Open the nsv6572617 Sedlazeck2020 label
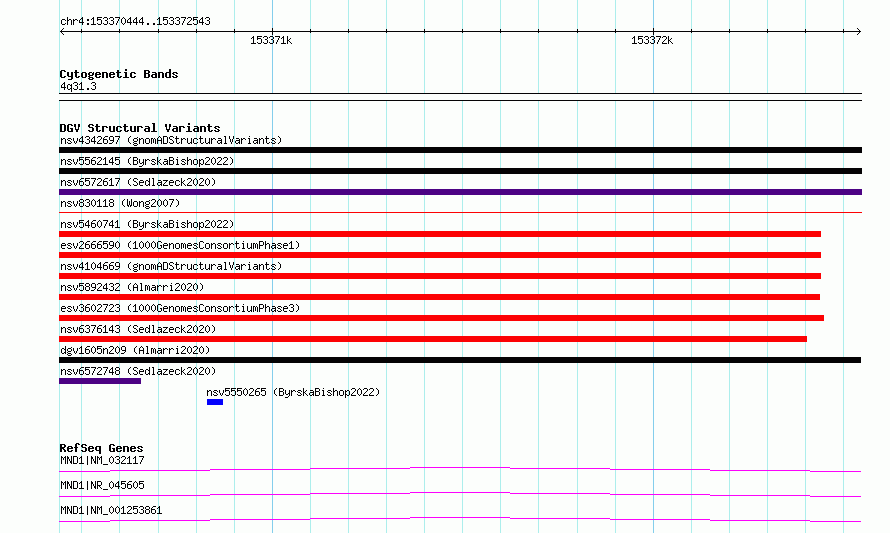The width and height of the screenshot is (890, 533). (138, 182)
